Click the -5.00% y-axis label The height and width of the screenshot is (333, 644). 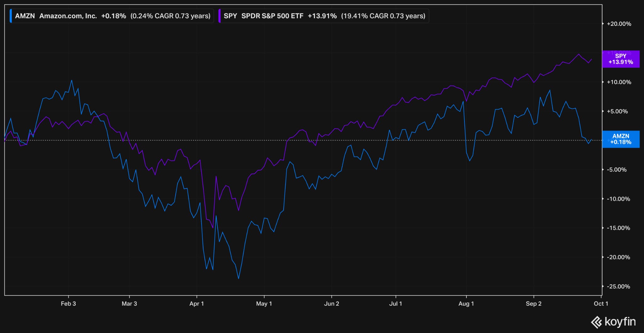pyautogui.click(x=617, y=170)
